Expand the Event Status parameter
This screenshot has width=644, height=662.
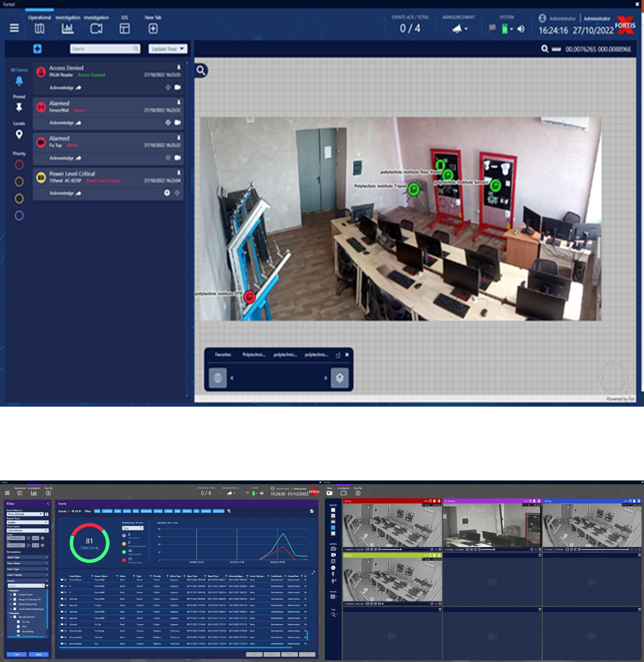click(27, 563)
